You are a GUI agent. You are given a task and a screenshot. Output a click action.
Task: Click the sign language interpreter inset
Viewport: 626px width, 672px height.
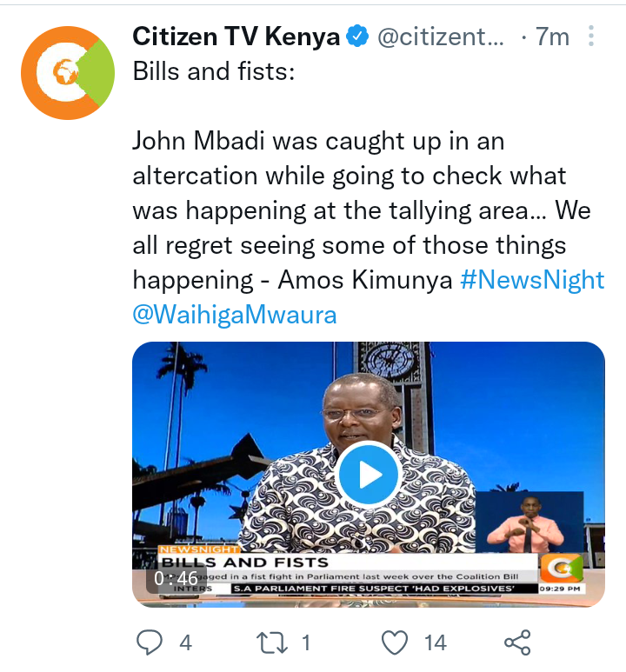coord(530,522)
